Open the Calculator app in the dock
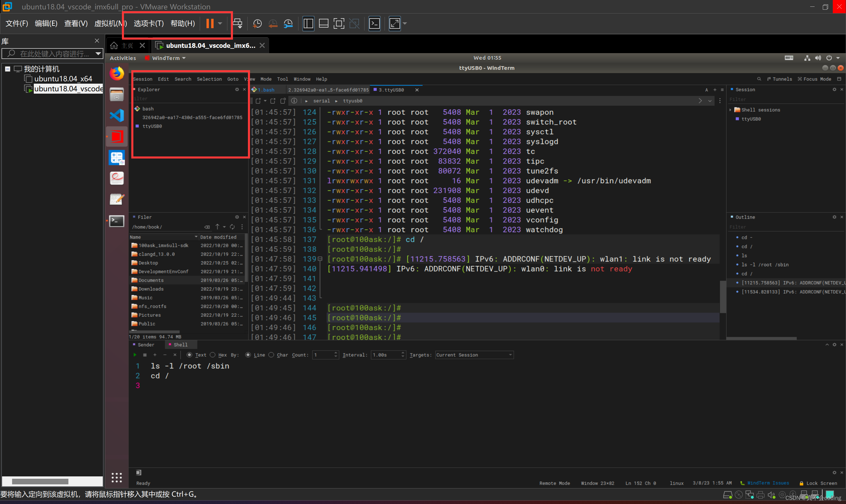The image size is (846, 504). [117, 158]
